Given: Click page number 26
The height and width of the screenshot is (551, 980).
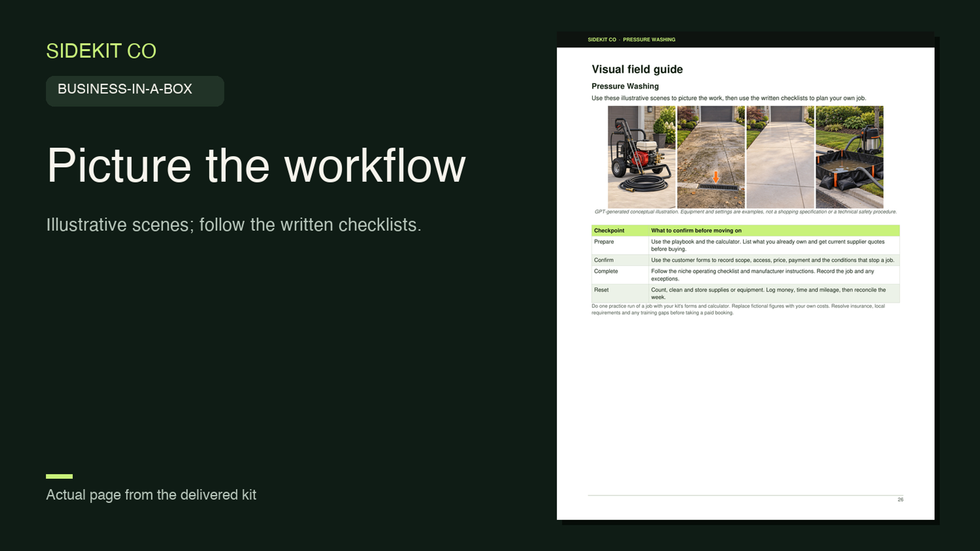Looking at the screenshot, I should [900, 500].
